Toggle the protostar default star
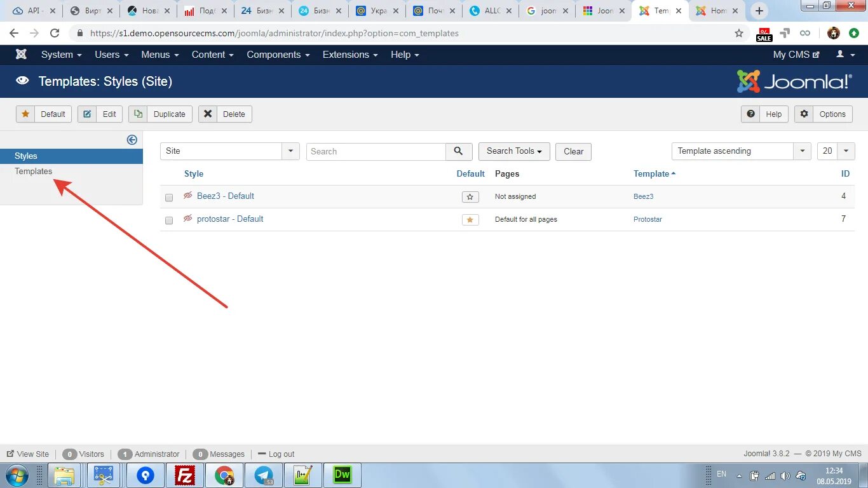 tap(470, 220)
